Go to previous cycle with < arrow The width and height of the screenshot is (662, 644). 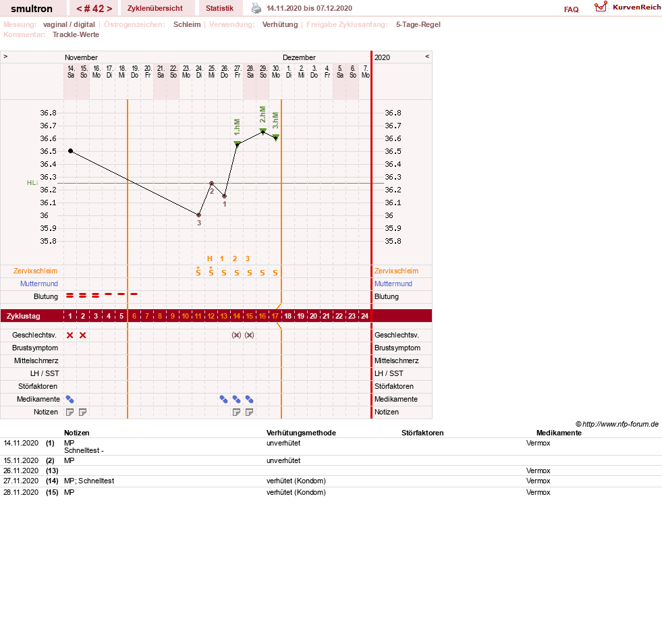(79, 9)
